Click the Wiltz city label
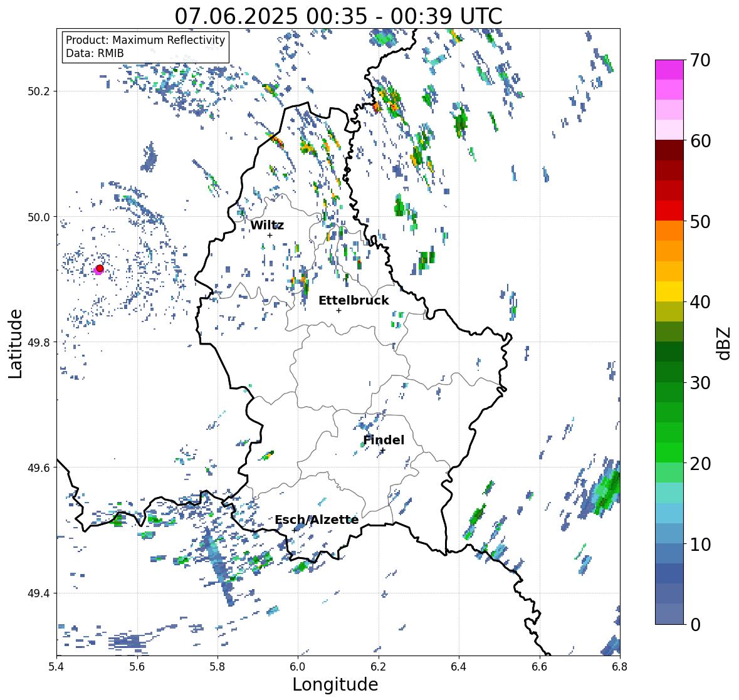This screenshot has height=700, width=739. (267, 225)
